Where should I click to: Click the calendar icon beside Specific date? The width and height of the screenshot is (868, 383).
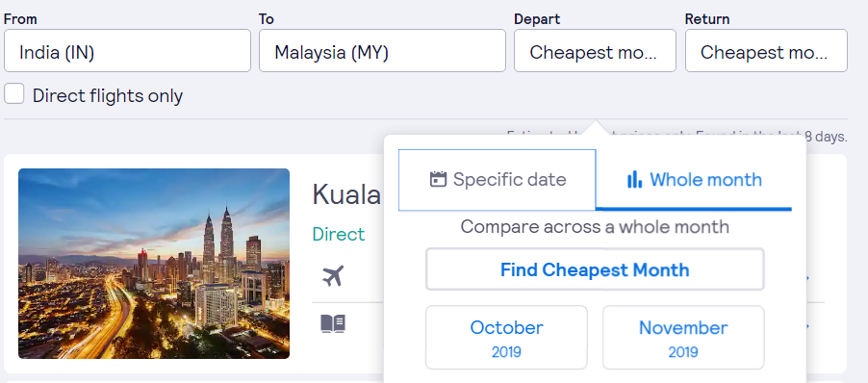[438, 179]
